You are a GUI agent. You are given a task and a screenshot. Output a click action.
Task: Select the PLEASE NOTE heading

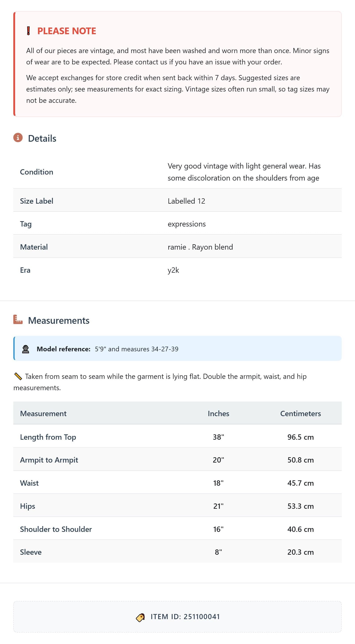coord(67,31)
